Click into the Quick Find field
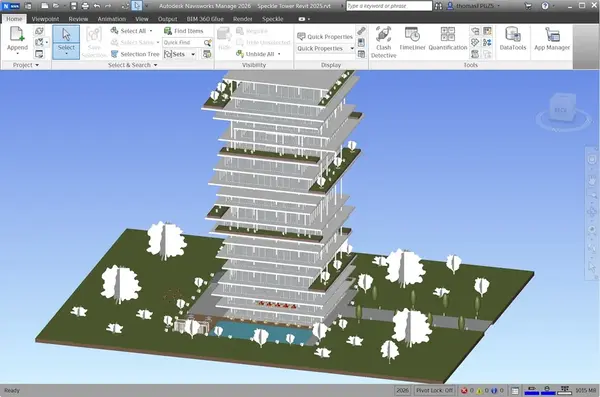 (183, 42)
